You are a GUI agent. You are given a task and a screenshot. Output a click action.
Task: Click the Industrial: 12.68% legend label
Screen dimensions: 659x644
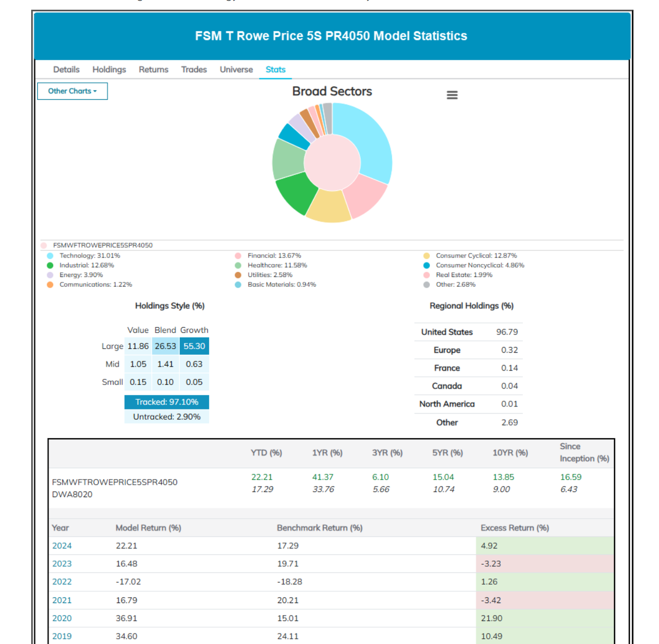(x=87, y=266)
